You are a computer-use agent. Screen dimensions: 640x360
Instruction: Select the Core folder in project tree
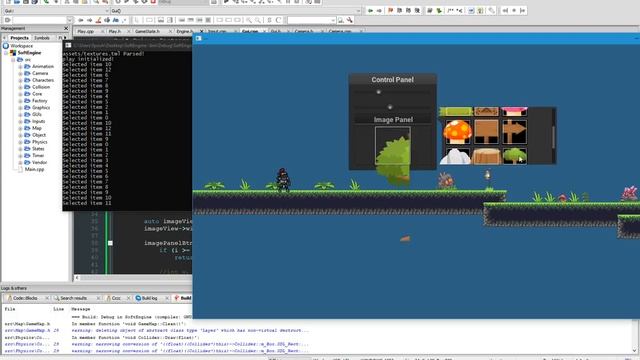(37, 94)
